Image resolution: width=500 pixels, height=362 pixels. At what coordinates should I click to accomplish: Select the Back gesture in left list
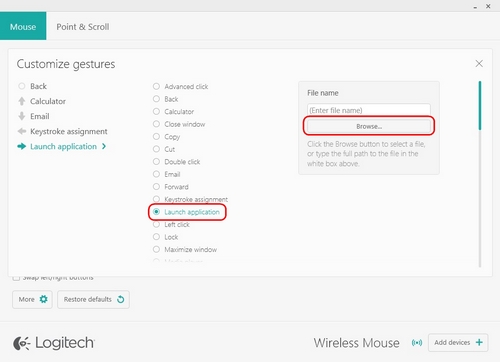tap(33, 86)
